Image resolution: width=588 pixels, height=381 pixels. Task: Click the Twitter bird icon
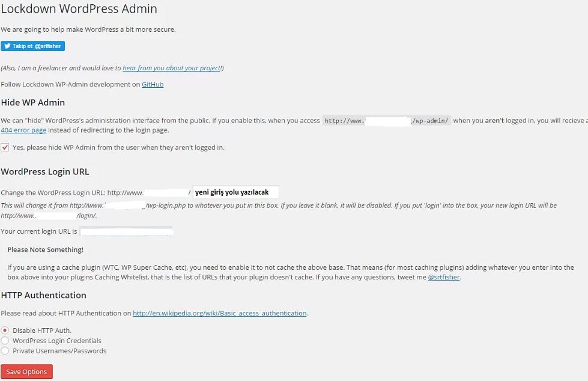click(7, 46)
